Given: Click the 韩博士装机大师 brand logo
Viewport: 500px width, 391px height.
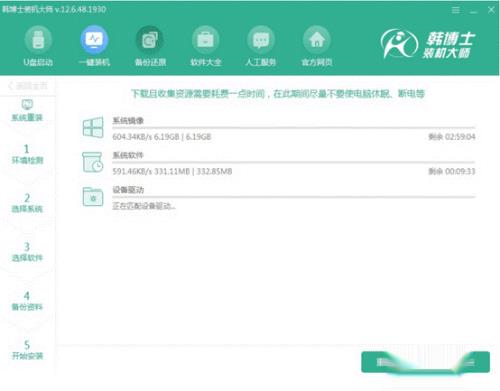Looking at the screenshot, I should click(x=428, y=44).
